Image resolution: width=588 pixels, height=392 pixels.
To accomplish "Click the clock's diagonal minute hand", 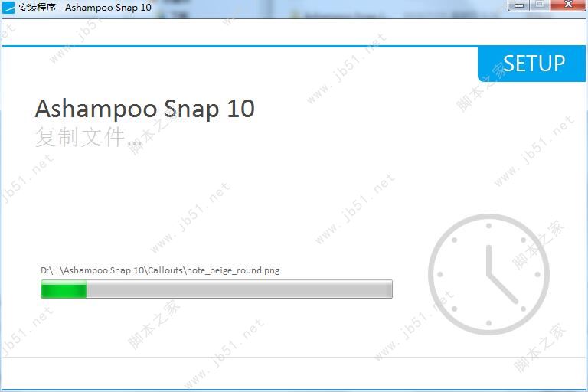I will [x=503, y=289].
